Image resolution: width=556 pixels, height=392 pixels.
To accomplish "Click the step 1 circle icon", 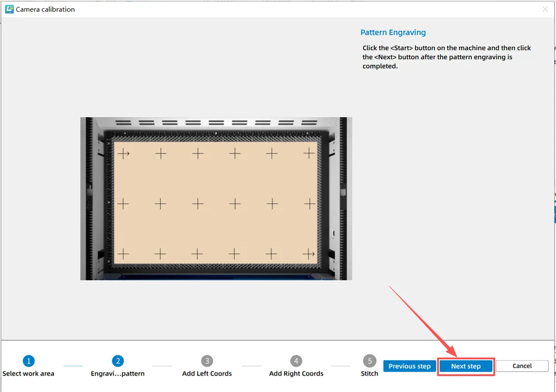I will point(29,361).
